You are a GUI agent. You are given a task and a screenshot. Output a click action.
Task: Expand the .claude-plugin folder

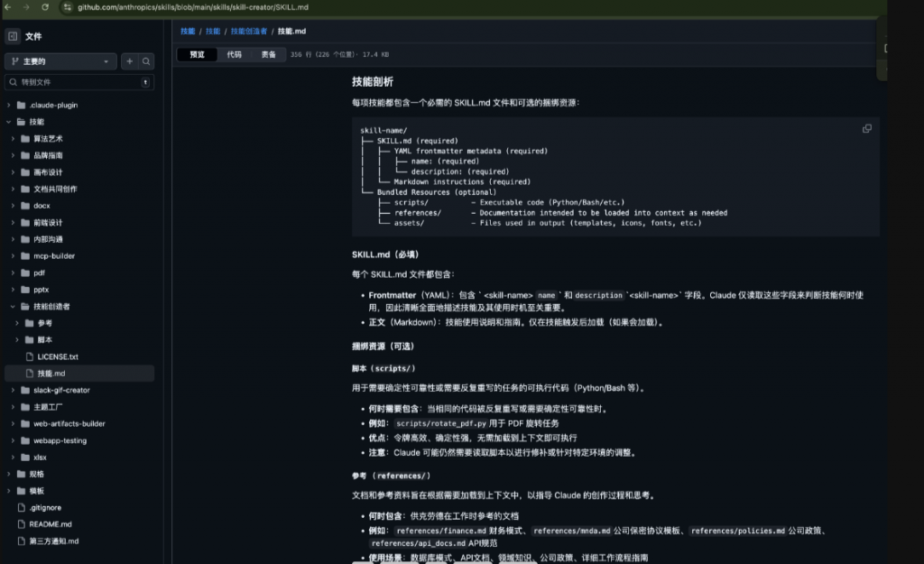pos(10,105)
